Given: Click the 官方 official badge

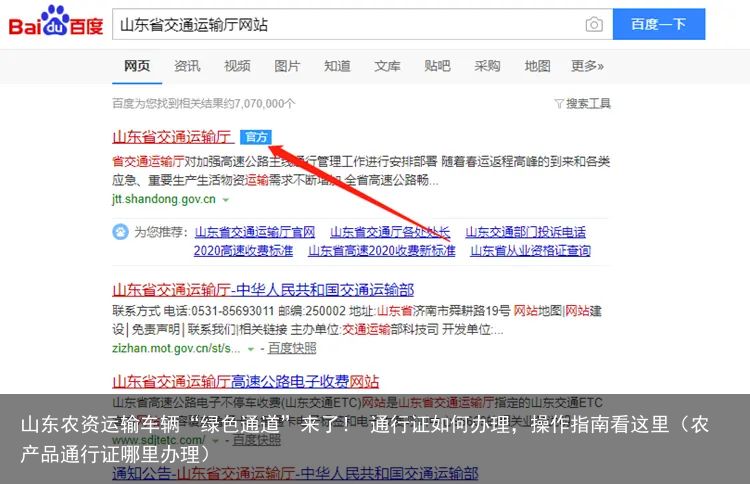Looking at the screenshot, I should pos(256,137).
